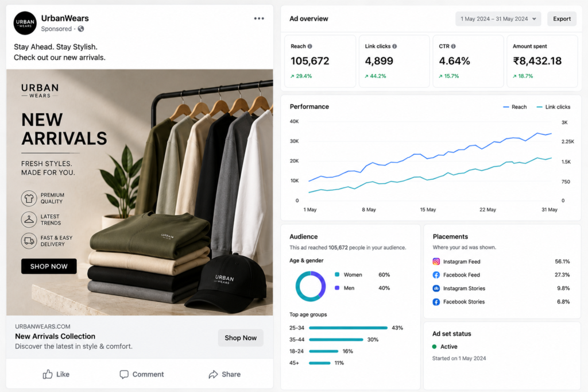The height and width of the screenshot is (392, 588).
Task: Click the Amount spent value ₹8,432.18
Action: click(x=537, y=61)
